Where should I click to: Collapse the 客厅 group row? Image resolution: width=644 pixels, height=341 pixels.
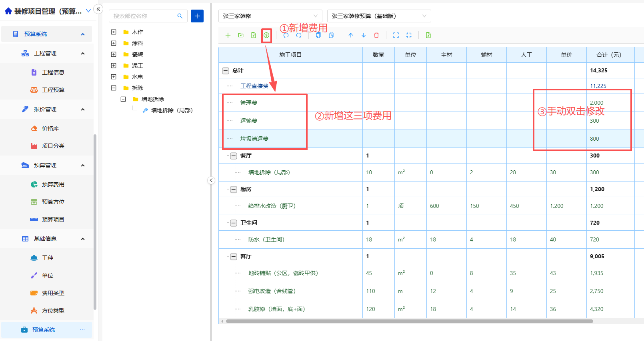pyautogui.click(x=234, y=256)
